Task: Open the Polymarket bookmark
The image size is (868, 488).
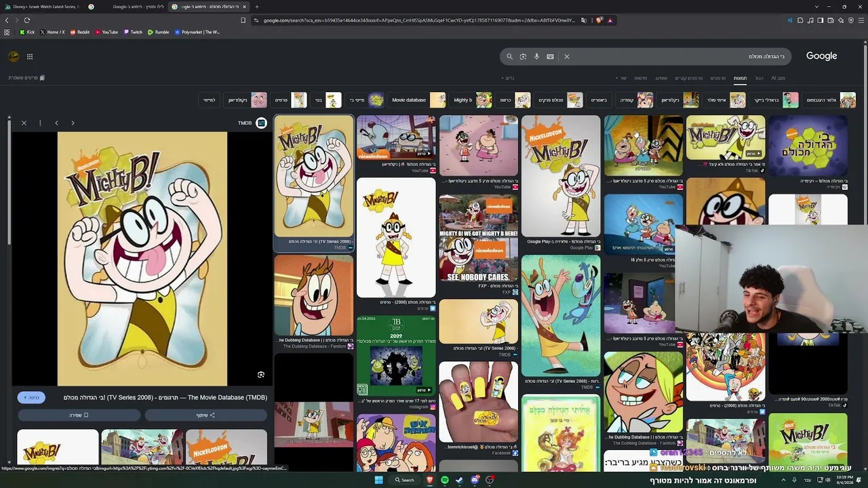Action: click(197, 32)
